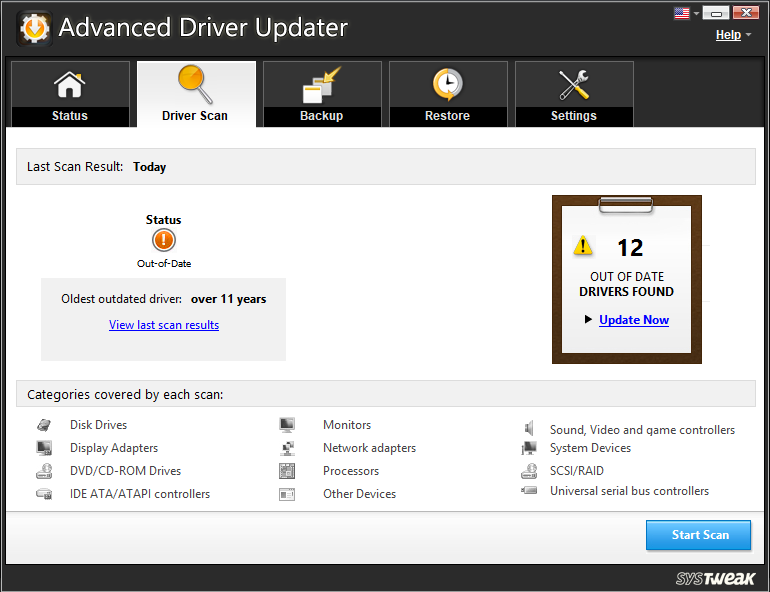Click the Universal serial bus controllers icon
The image size is (770, 592).
(x=529, y=490)
